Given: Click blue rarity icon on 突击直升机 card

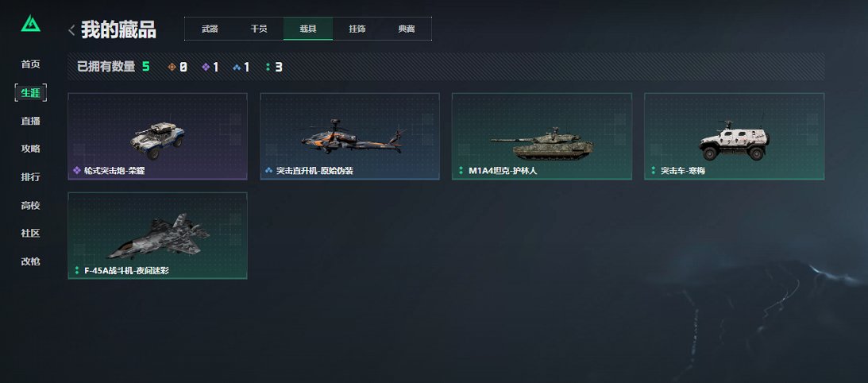Looking at the screenshot, I should click(x=269, y=170).
